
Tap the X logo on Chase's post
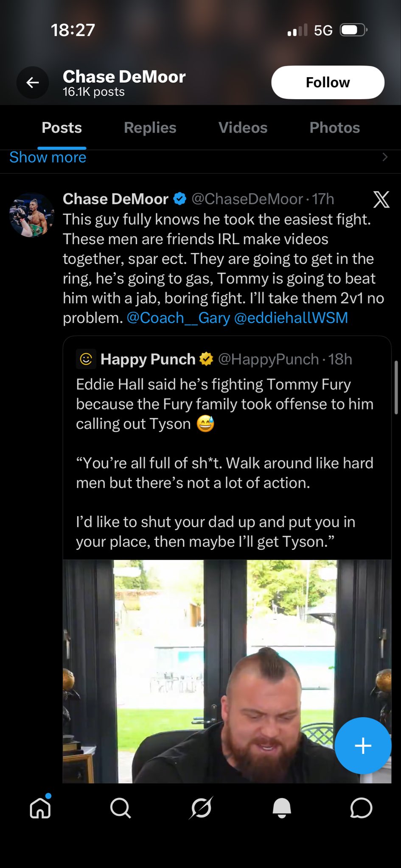(381, 199)
